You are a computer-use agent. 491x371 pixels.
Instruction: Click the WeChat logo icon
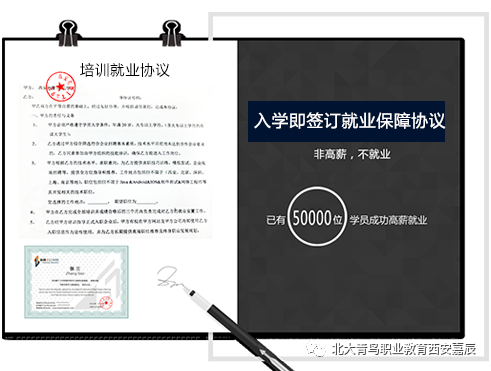coord(315,349)
